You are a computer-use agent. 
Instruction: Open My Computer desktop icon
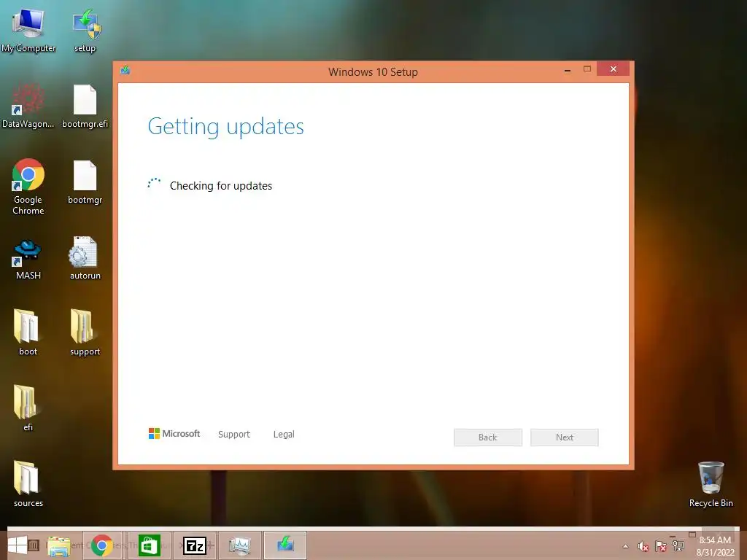(x=28, y=31)
